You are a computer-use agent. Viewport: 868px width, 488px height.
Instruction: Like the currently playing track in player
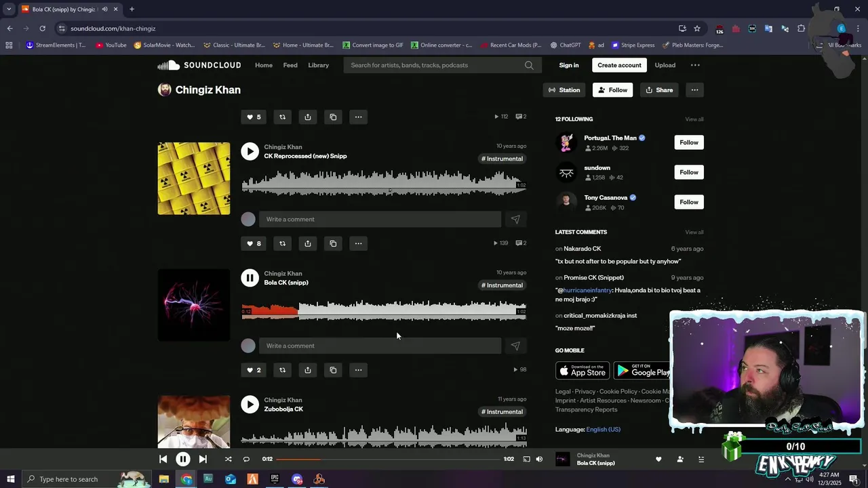pyautogui.click(x=658, y=459)
